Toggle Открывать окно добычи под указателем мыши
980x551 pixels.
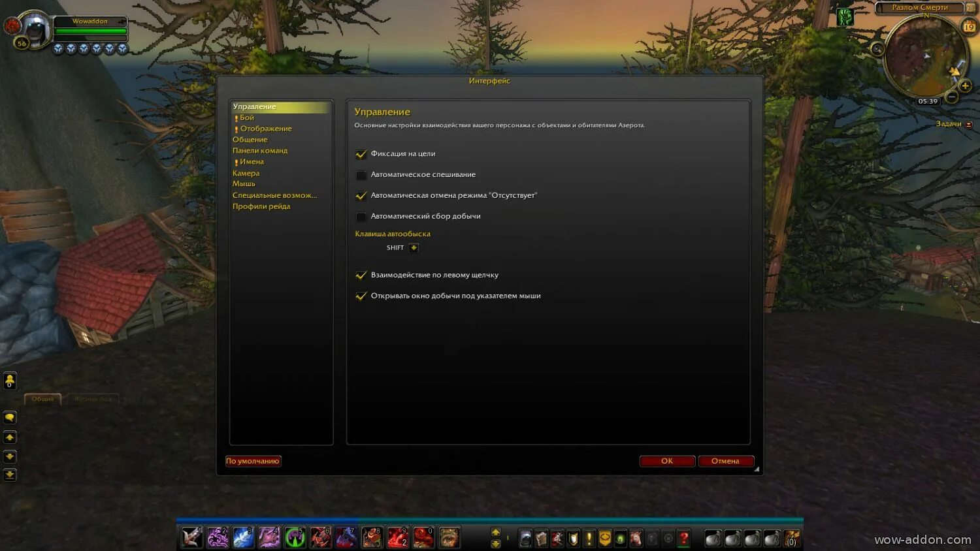(x=361, y=296)
